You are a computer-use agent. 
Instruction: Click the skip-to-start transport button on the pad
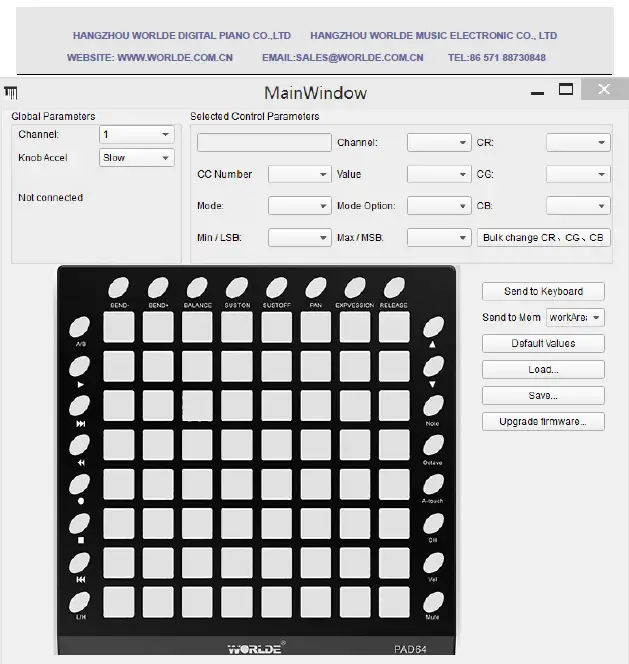point(79,563)
